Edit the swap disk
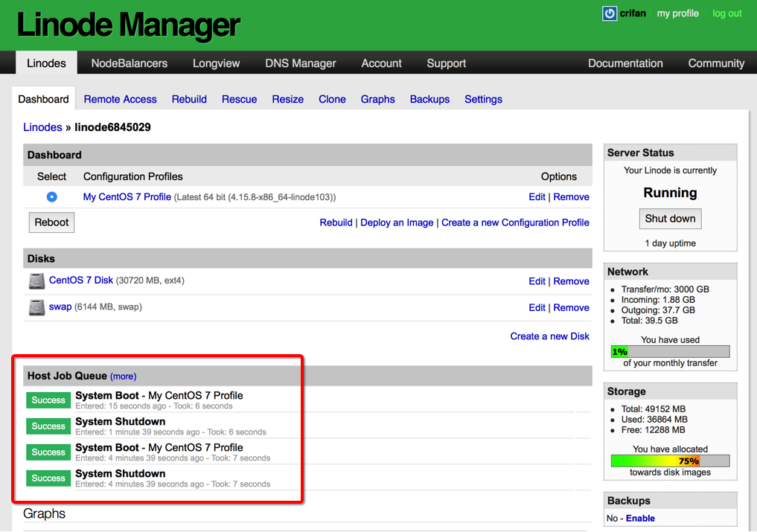The width and height of the screenshot is (757, 532). (537, 307)
